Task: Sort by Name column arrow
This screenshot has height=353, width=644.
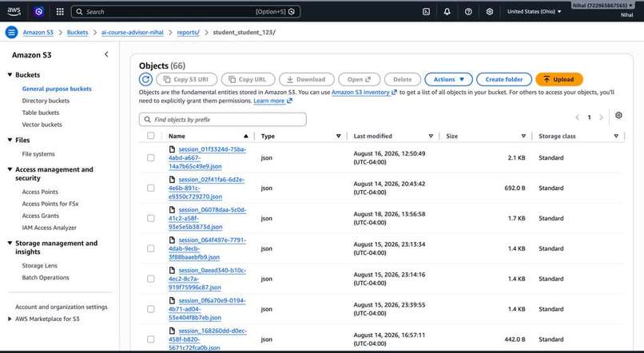Action: click(x=245, y=136)
